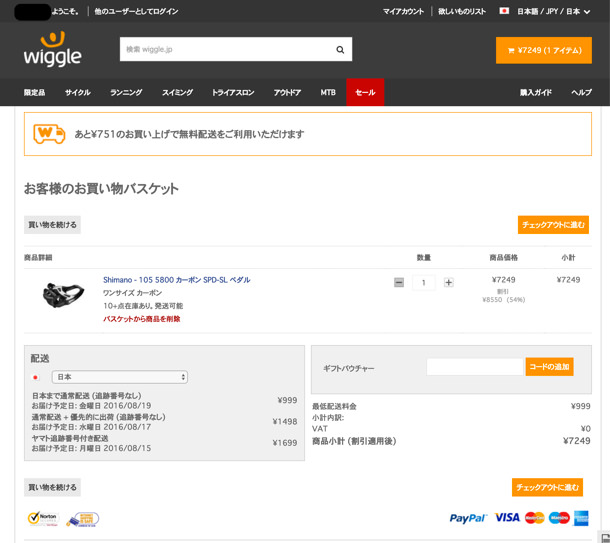610x543 pixels.
Task: Click the PayPal logo
Action: (468, 518)
